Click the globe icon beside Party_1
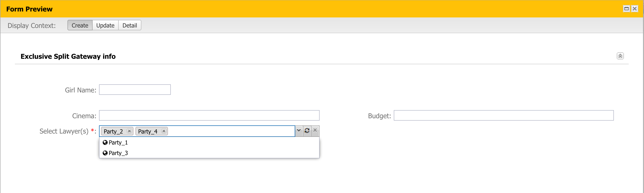Screen dimensions: 644x193 (x=105, y=142)
